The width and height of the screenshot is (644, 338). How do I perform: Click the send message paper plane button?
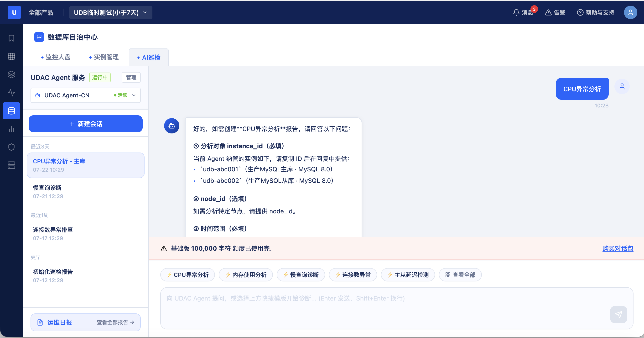coord(619,314)
